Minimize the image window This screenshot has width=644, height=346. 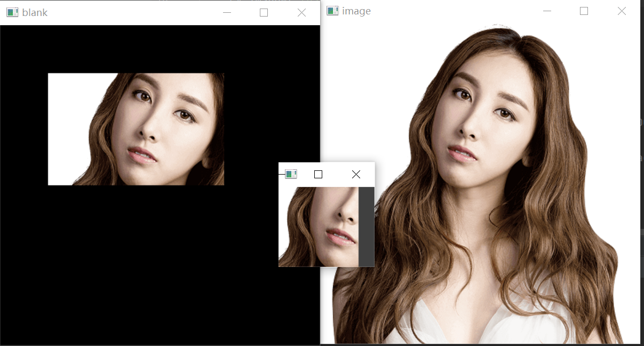pos(547,11)
